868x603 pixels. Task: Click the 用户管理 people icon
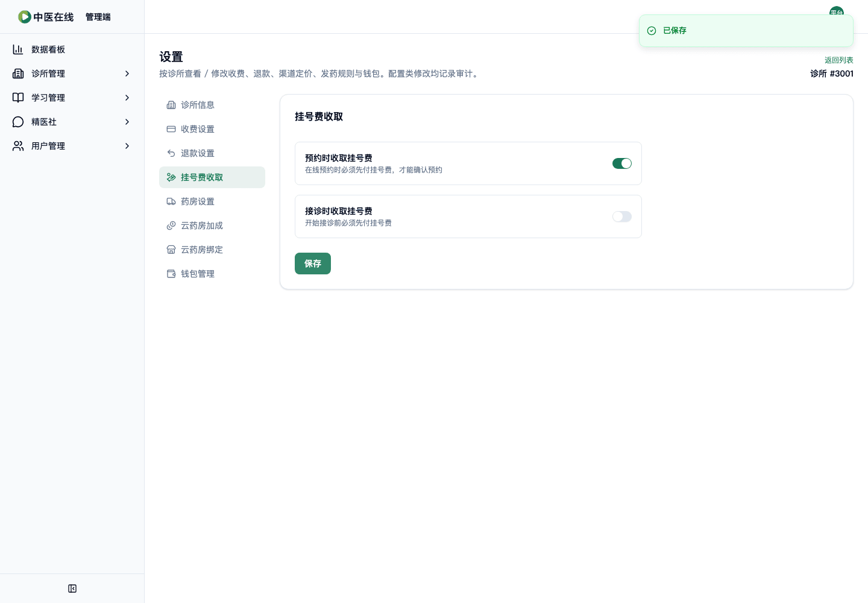click(x=18, y=146)
